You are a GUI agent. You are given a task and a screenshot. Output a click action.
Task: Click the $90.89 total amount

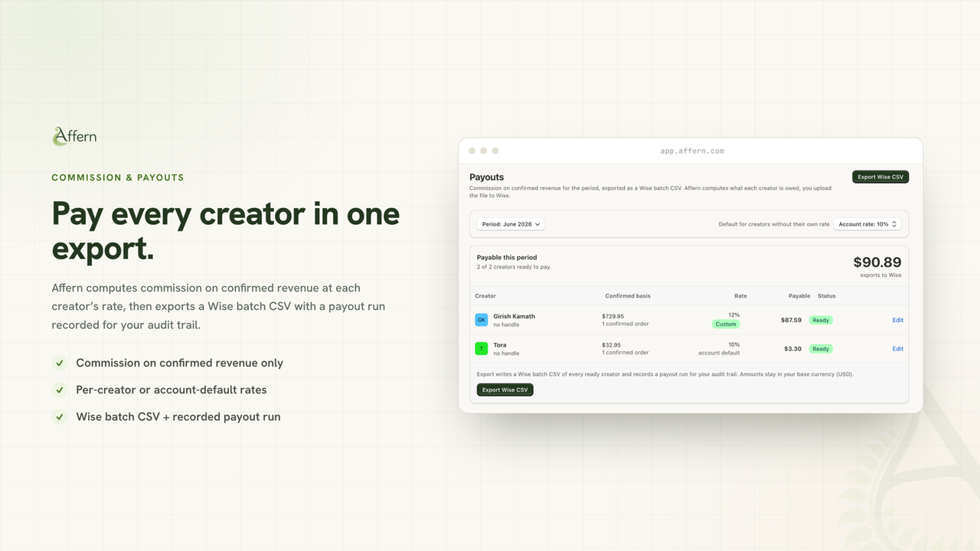click(877, 262)
